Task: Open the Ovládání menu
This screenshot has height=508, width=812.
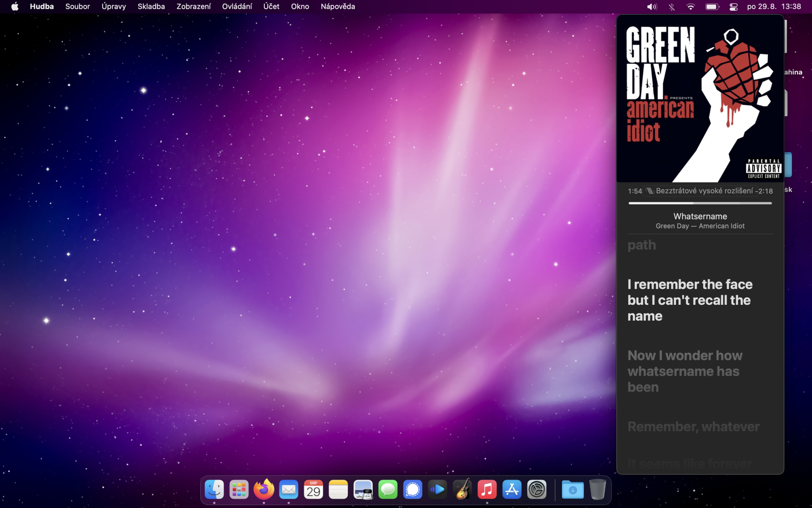Action: tap(237, 7)
